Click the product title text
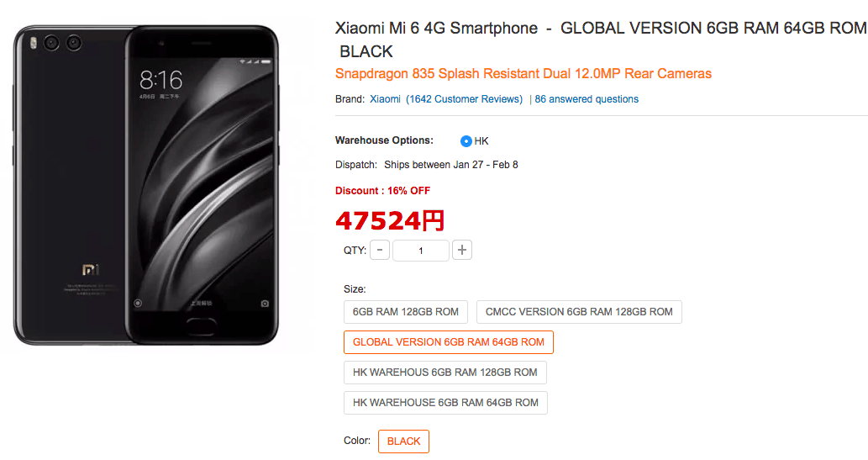 pyautogui.click(x=601, y=40)
